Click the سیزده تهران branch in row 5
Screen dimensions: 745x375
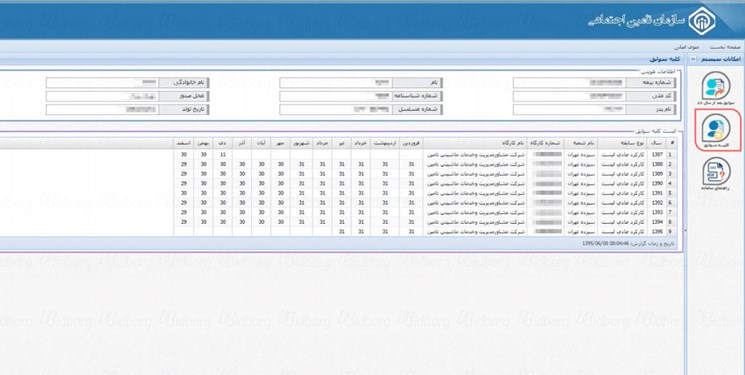[581, 193]
